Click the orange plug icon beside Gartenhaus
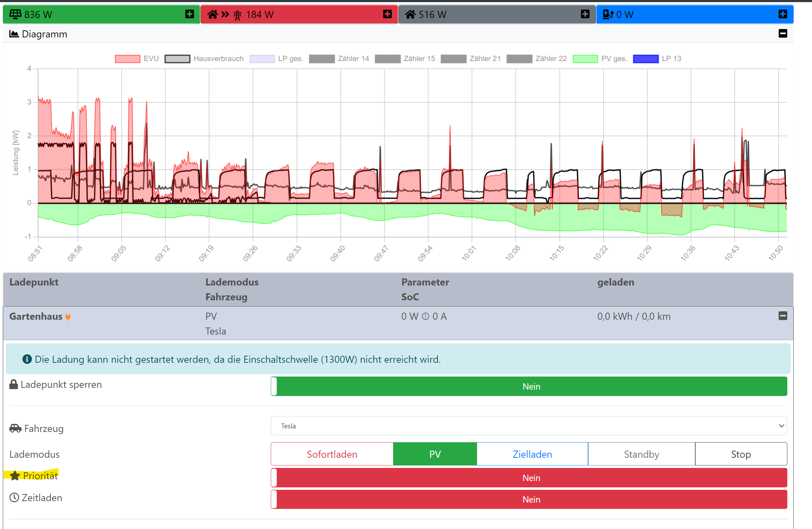This screenshot has height=529, width=812. 68,317
